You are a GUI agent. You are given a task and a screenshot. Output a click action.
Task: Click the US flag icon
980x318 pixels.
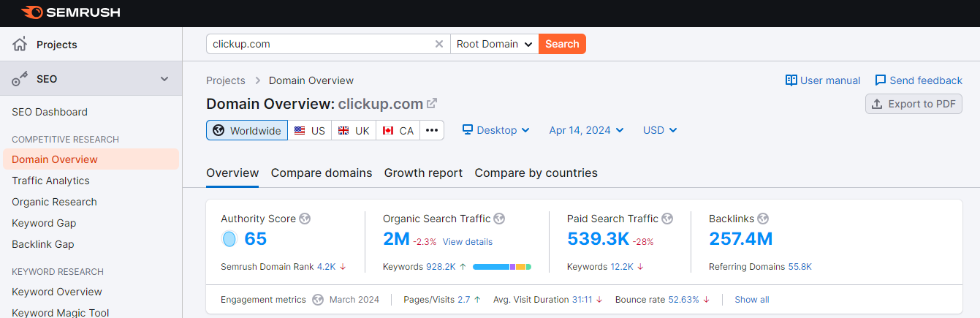click(300, 131)
